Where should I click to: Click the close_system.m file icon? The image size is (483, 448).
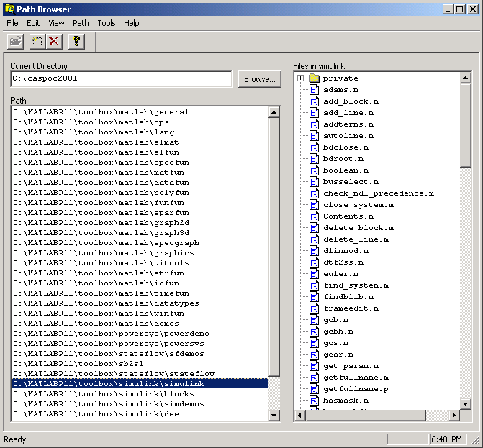coord(314,205)
